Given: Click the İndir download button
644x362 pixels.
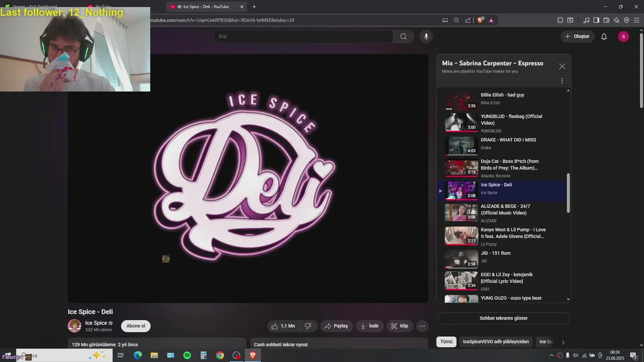Looking at the screenshot, I should [370, 326].
